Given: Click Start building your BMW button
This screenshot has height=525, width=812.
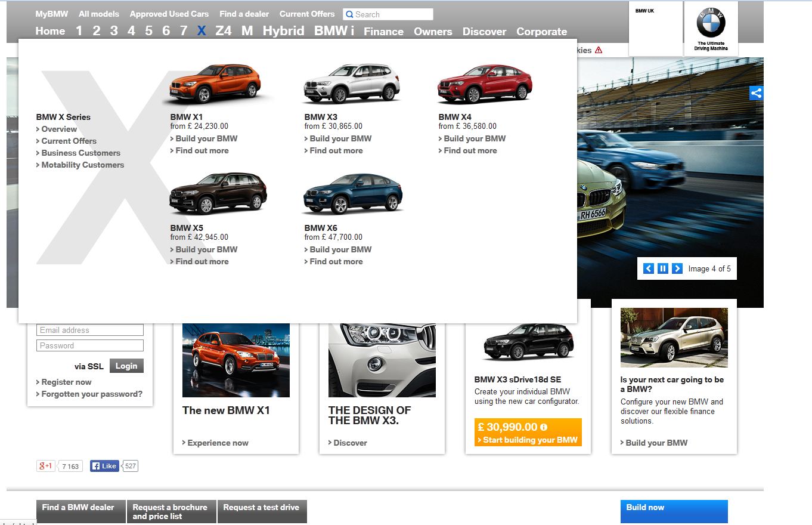Looking at the screenshot, I should (x=528, y=440).
